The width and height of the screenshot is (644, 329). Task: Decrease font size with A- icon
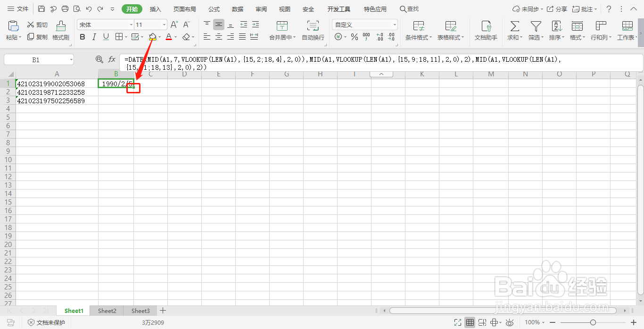pyautogui.click(x=186, y=25)
